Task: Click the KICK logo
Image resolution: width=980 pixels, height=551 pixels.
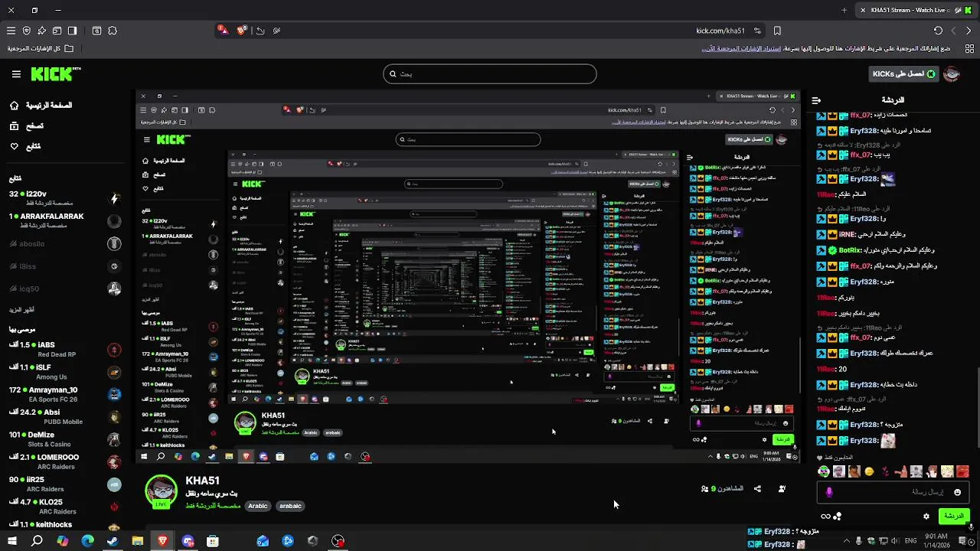Action: [55, 74]
